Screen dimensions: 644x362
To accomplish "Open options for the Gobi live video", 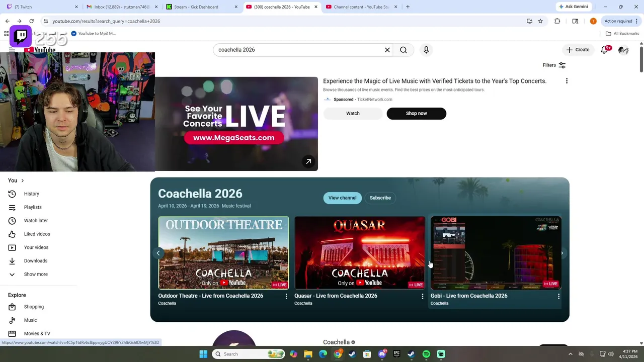I will coord(558,297).
